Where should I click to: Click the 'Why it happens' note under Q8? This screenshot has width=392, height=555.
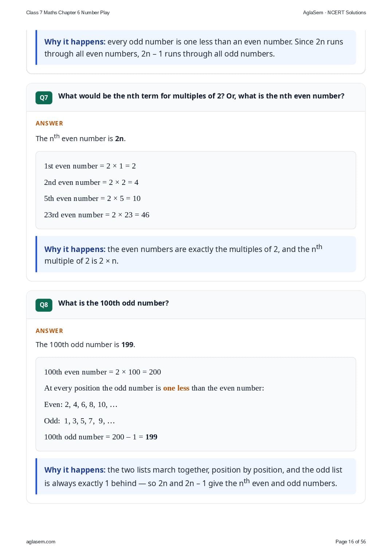[196, 476]
